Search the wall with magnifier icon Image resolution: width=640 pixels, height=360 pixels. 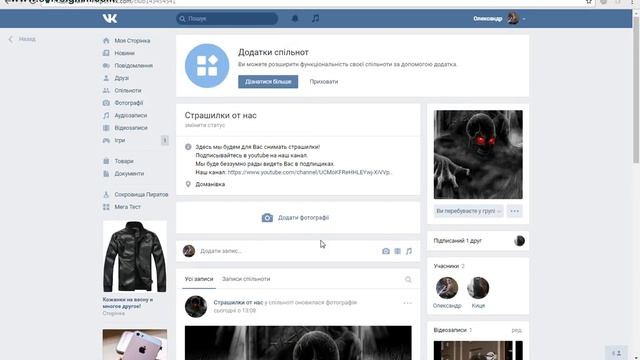(408, 280)
